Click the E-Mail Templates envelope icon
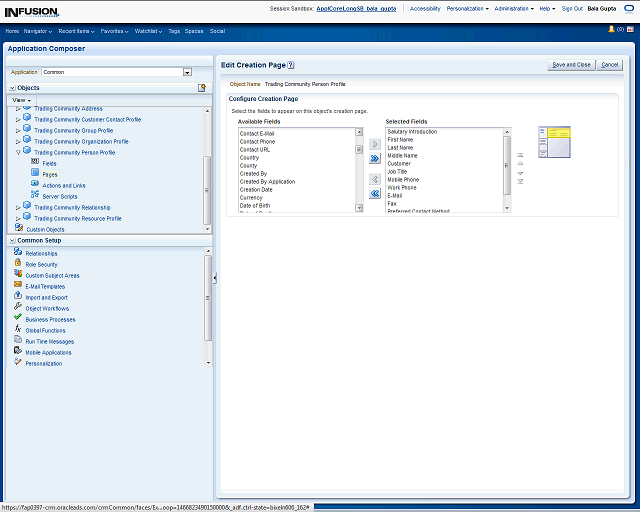The height and width of the screenshot is (512, 640). (18, 286)
